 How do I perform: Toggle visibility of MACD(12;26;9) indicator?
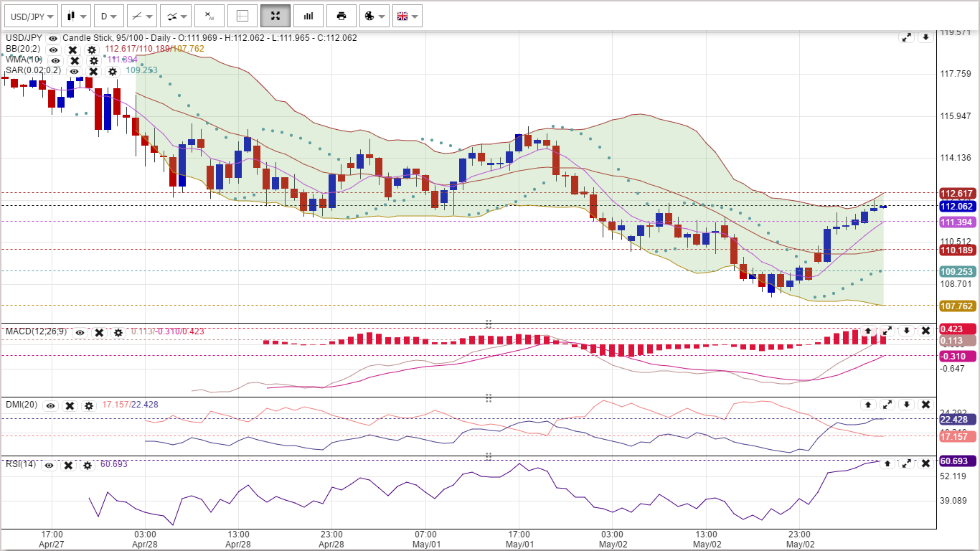[80, 332]
